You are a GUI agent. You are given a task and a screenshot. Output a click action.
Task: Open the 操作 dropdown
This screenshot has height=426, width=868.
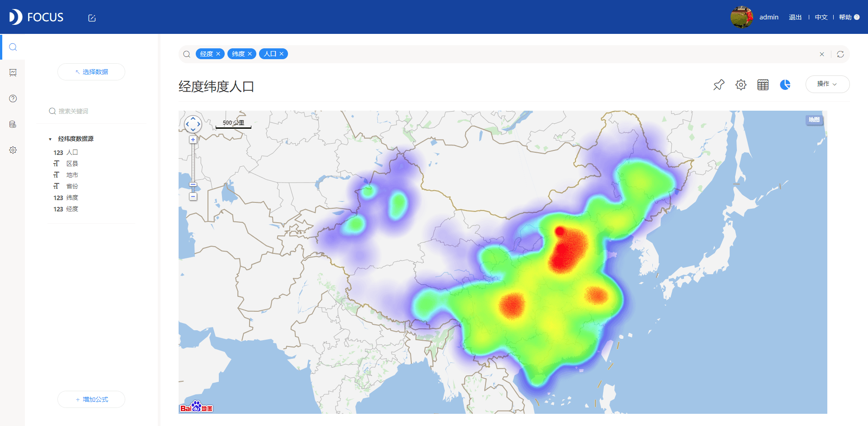[x=827, y=84]
